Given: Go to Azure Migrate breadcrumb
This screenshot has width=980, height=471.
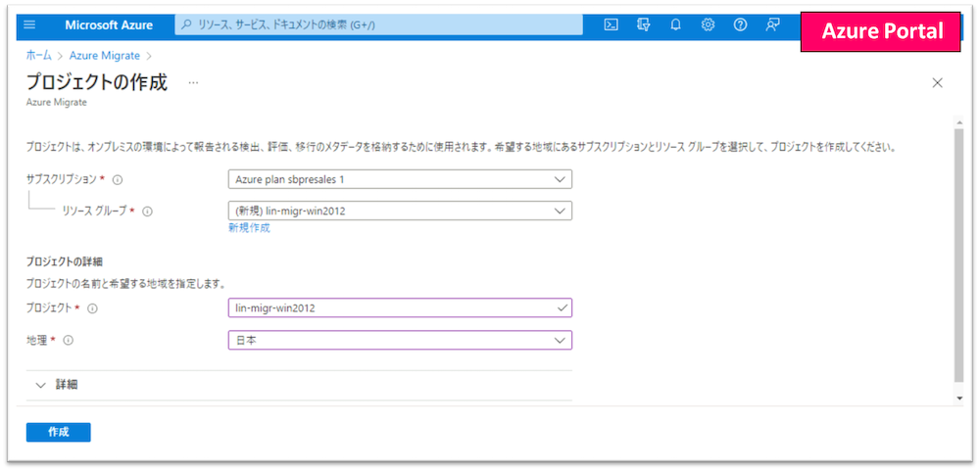Looking at the screenshot, I should click(x=105, y=56).
